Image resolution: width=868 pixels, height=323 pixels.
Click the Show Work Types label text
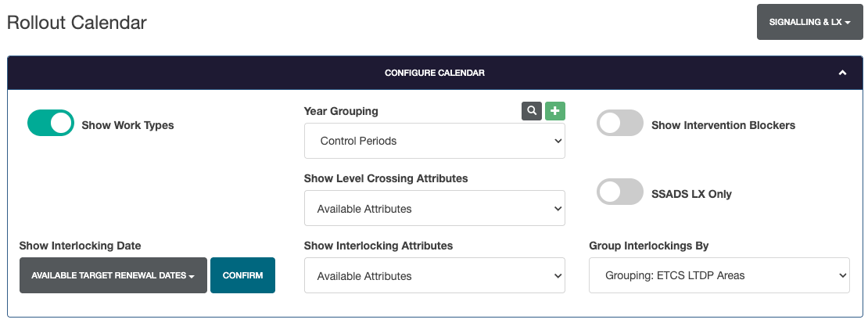tap(127, 125)
